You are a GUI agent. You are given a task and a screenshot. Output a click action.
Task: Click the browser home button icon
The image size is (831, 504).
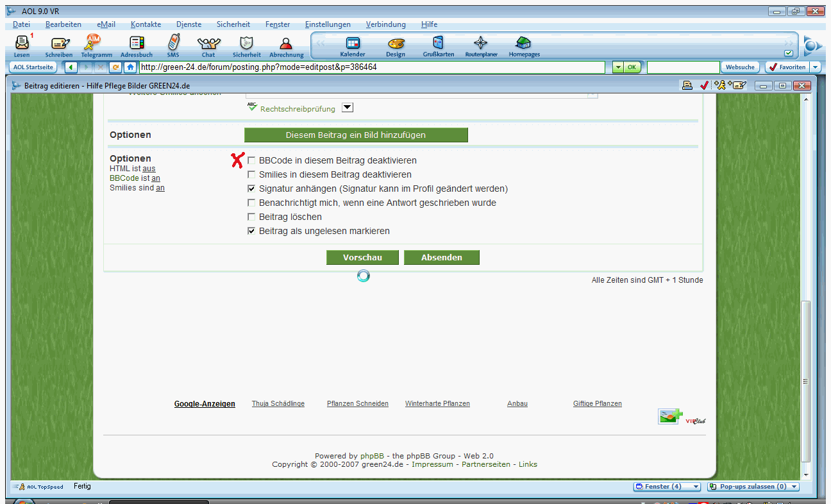(130, 67)
